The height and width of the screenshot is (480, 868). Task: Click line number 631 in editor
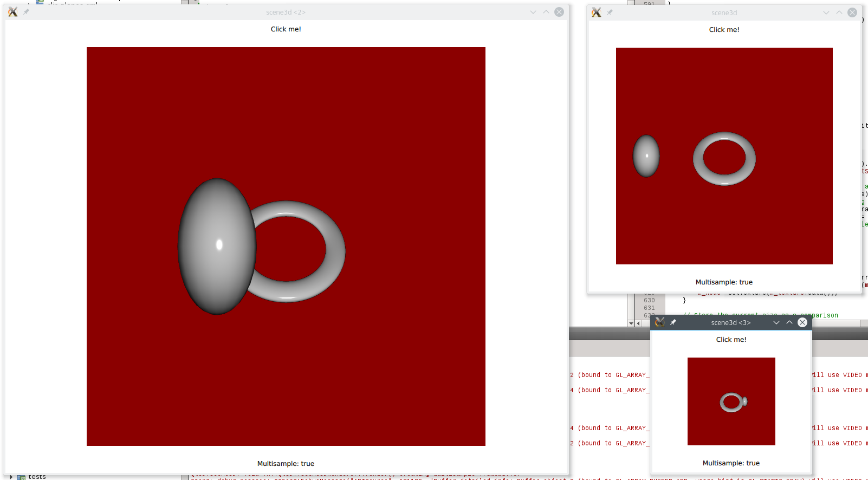point(649,308)
